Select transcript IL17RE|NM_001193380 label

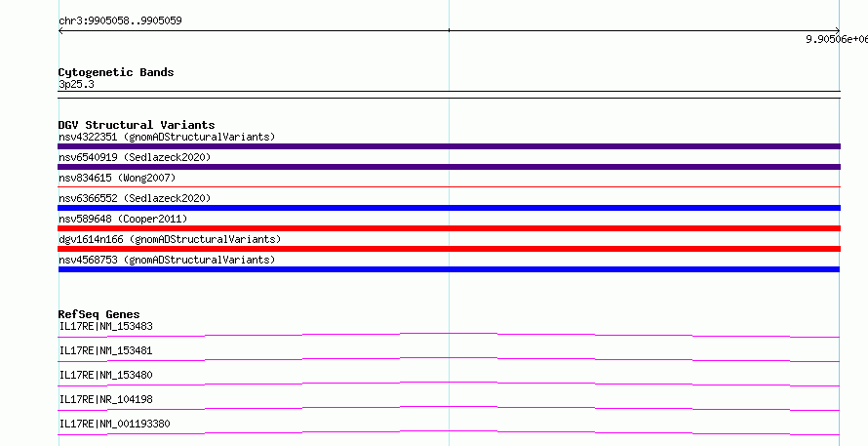[114, 424]
